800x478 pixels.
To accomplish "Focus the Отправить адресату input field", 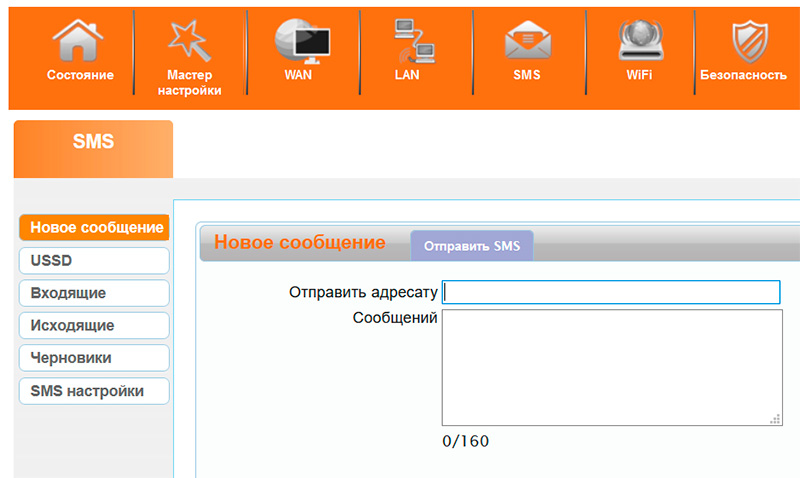I will tap(610, 292).
